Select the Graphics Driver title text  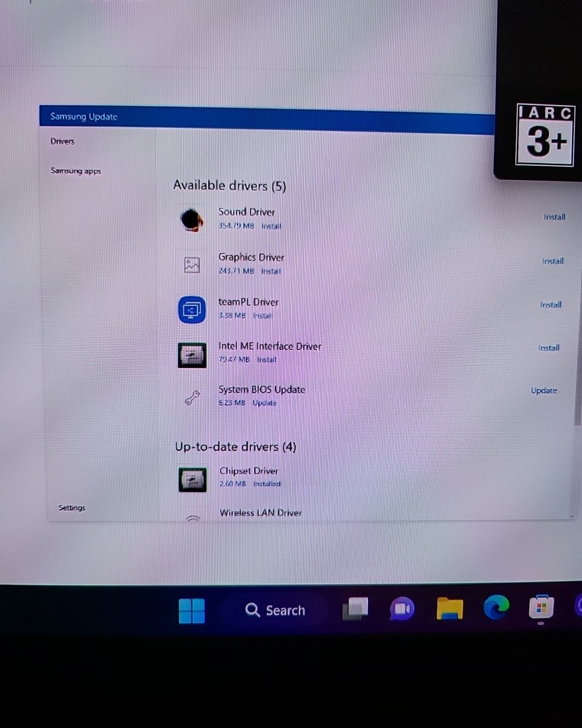tap(251, 257)
